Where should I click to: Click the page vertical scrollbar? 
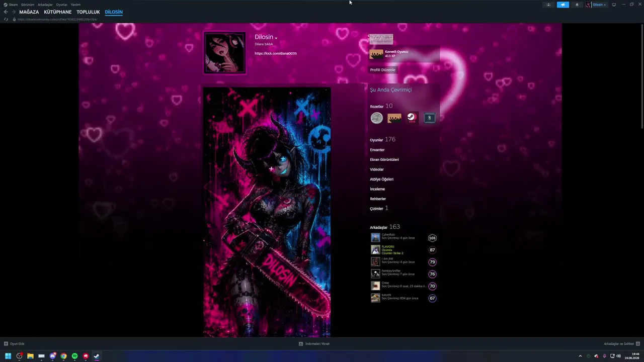tap(641, 75)
